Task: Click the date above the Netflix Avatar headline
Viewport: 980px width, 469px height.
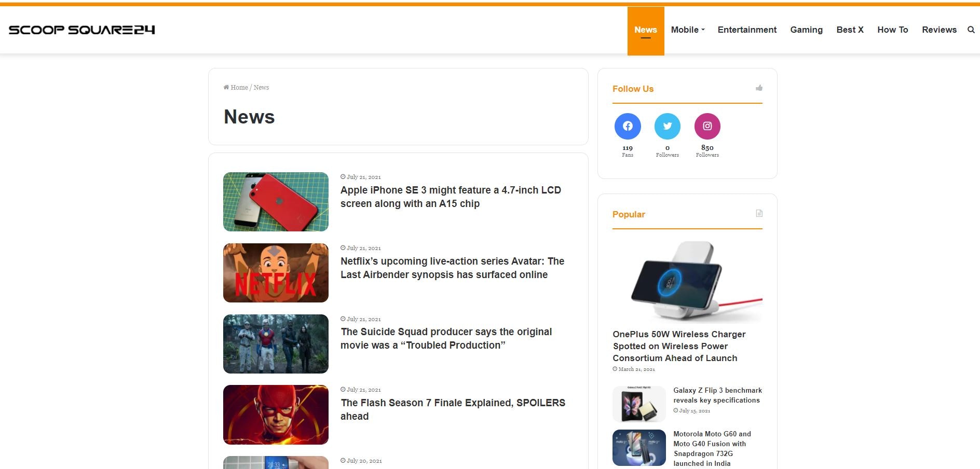Action: coord(361,248)
